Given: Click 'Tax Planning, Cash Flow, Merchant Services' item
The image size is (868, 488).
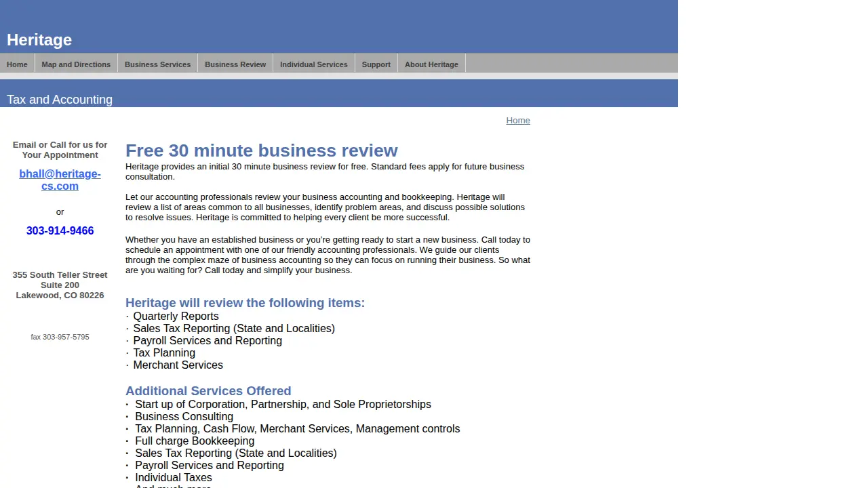Looking at the screenshot, I should tap(297, 429).
